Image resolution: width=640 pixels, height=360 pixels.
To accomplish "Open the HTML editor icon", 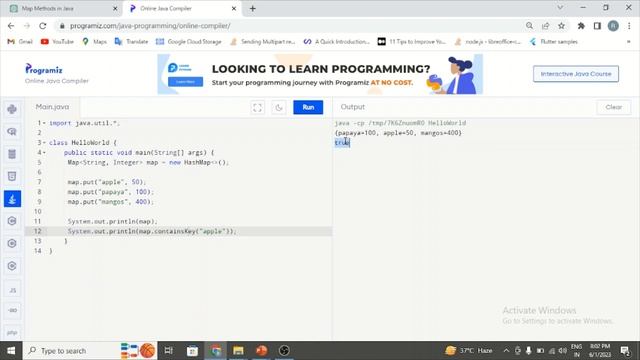I will pos(12,176).
